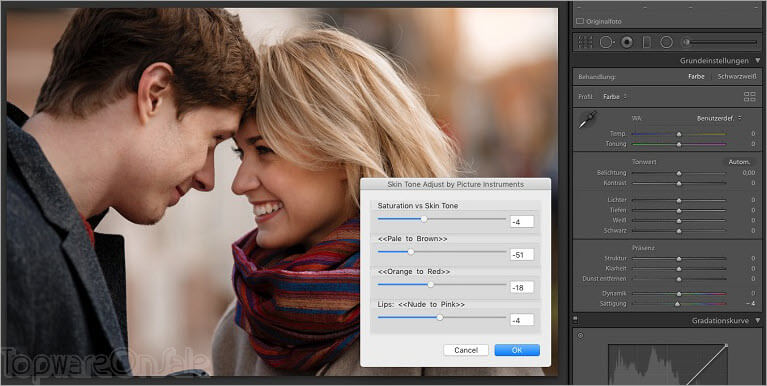Enable the Originalfoto checkbox
This screenshot has width=767, height=386.
[x=580, y=22]
